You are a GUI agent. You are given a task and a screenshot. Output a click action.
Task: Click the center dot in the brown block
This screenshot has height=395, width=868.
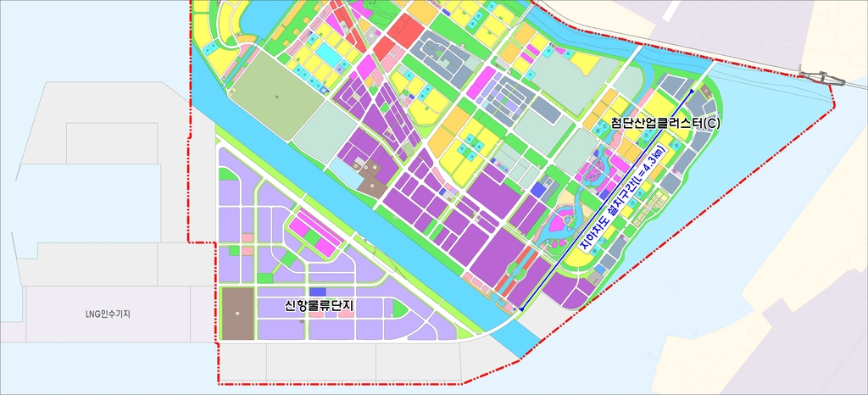(x=237, y=315)
